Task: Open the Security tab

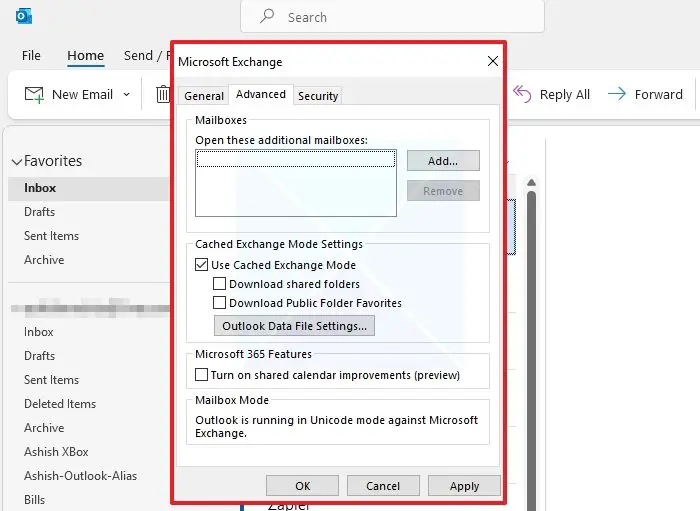Action: (x=318, y=96)
